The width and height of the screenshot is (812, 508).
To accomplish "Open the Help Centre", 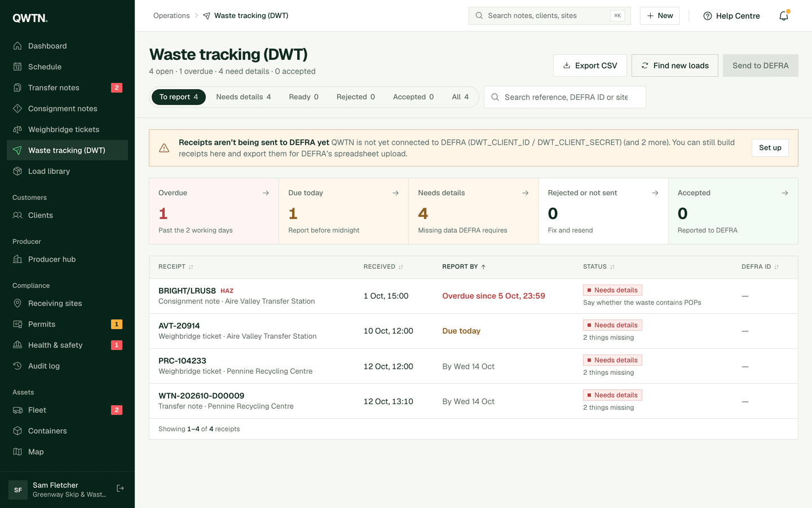I will coord(732,16).
